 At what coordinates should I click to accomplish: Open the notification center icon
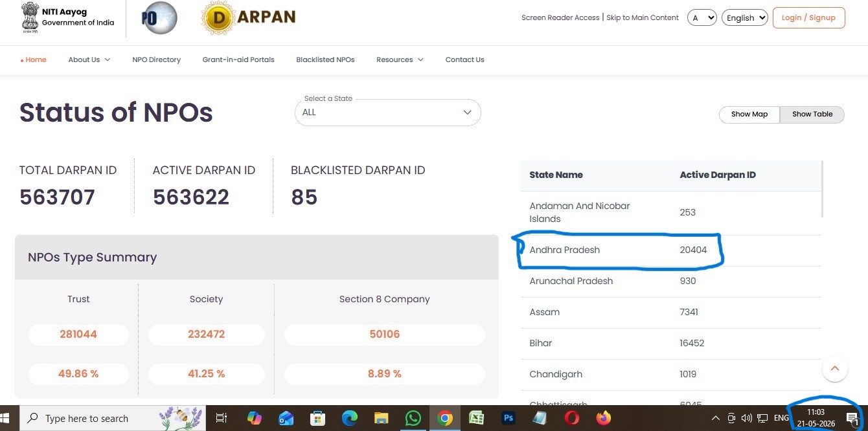(x=852, y=418)
